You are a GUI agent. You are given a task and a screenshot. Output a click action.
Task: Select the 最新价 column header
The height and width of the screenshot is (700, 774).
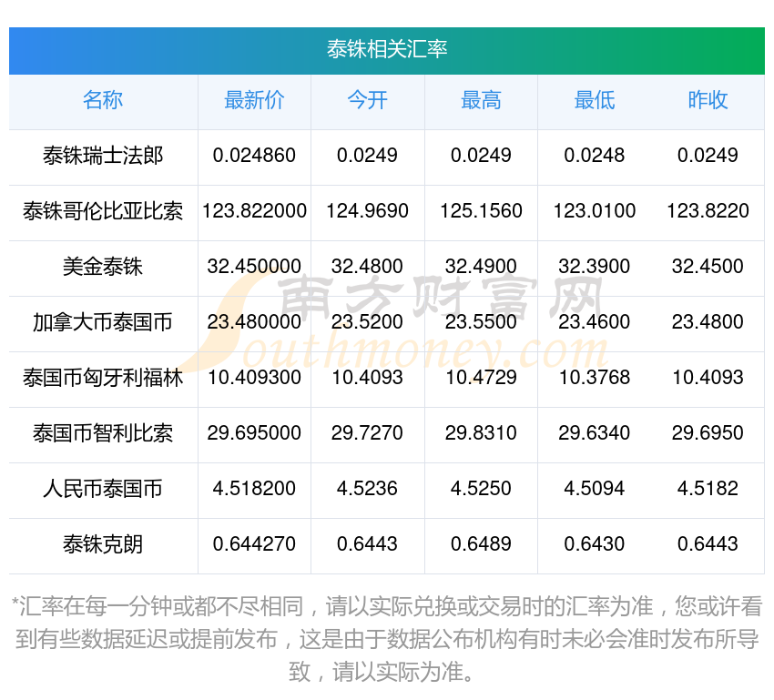click(254, 100)
